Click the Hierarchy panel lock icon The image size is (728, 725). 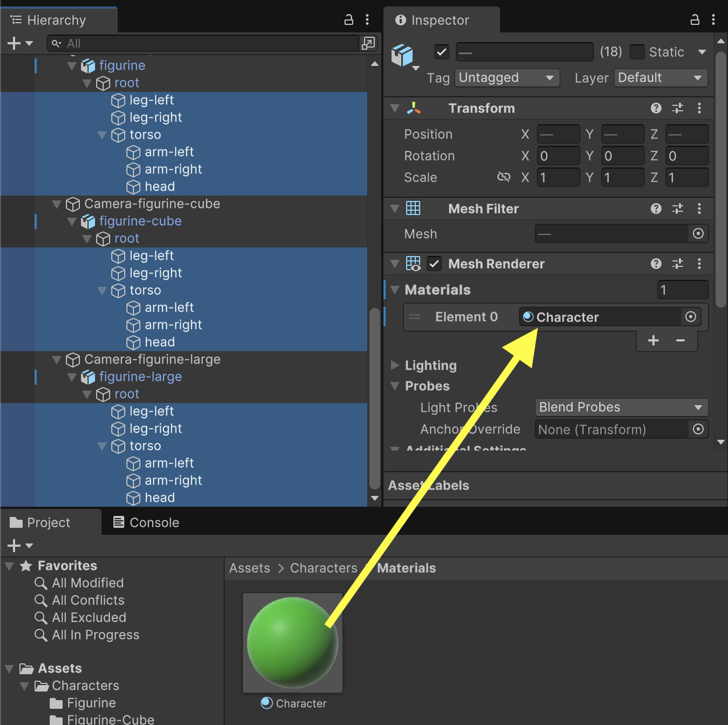click(x=349, y=20)
